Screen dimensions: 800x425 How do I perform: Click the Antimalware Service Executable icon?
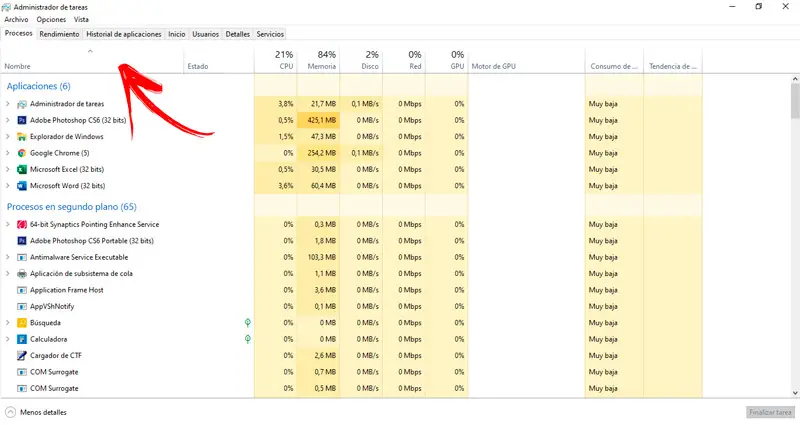(22, 257)
